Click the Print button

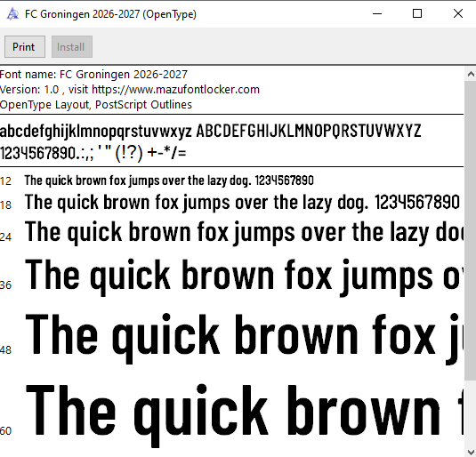pos(25,47)
